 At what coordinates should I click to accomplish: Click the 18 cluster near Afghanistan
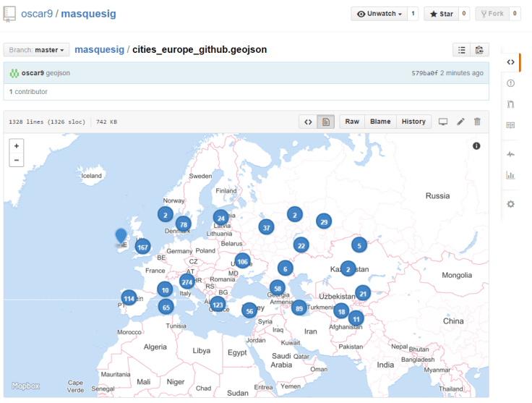pos(341,311)
